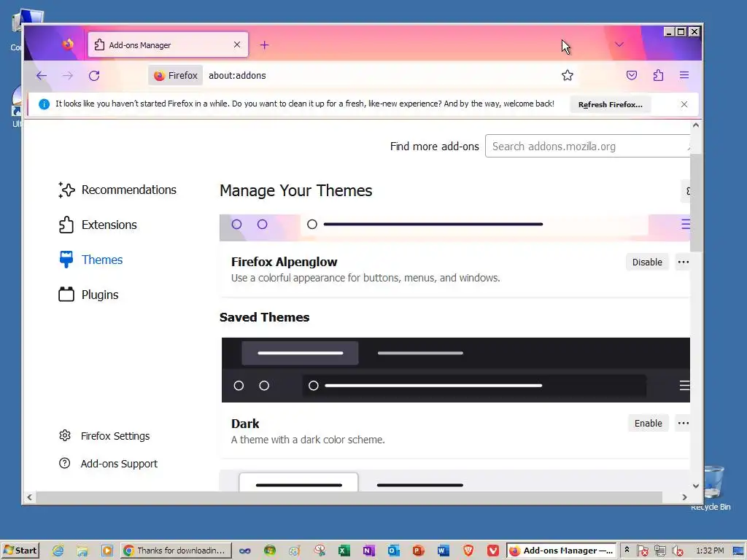Launch Outlook from the taskbar

[393, 551]
